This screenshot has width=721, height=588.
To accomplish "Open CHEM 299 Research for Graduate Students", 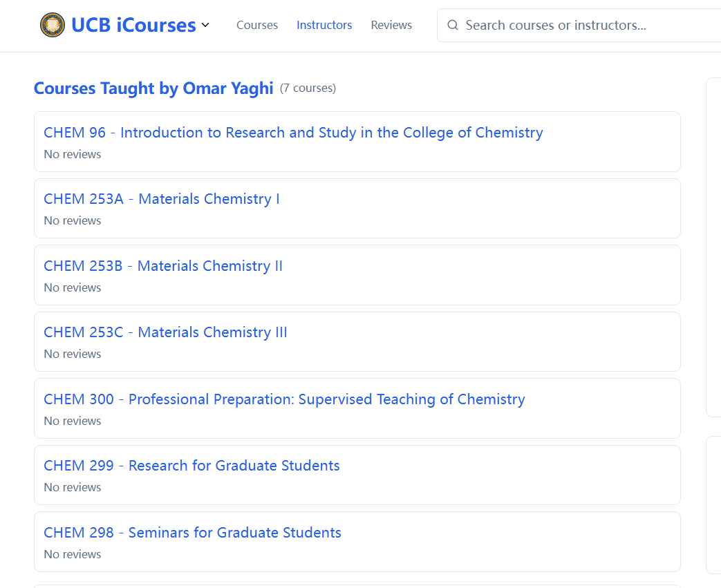I will pos(191,466).
